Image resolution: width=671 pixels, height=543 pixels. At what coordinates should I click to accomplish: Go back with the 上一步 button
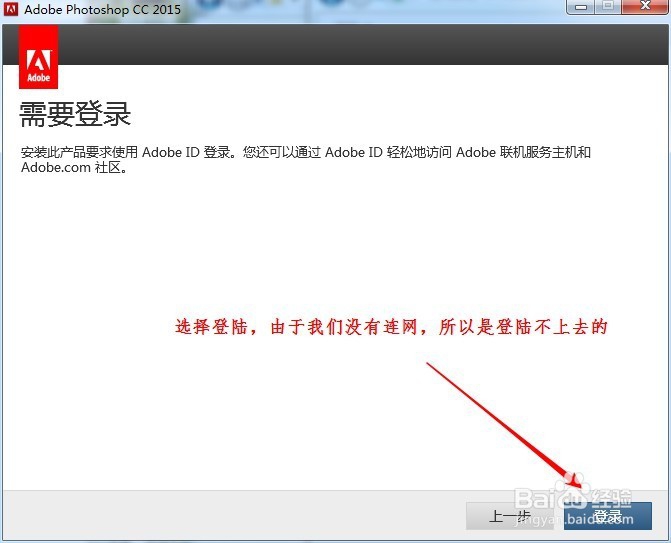coord(509,516)
